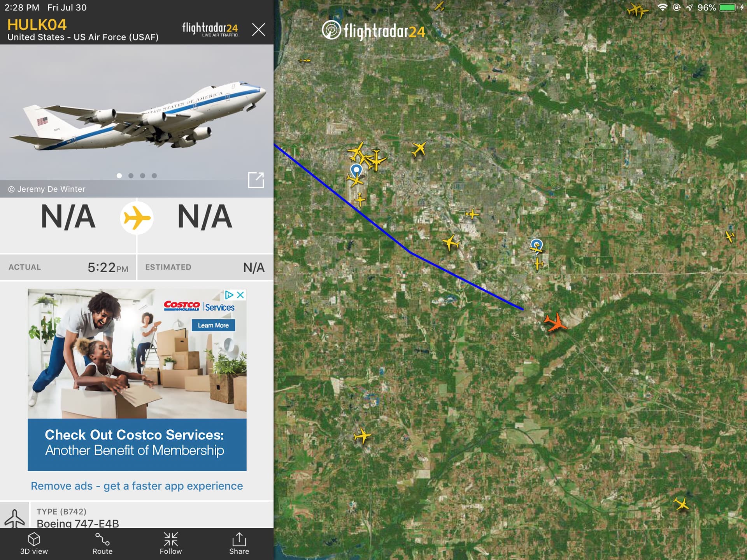This screenshot has width=747, height=560.
Task: Select the orange HULK04 aircraft on map
Action: click(556, 322)
